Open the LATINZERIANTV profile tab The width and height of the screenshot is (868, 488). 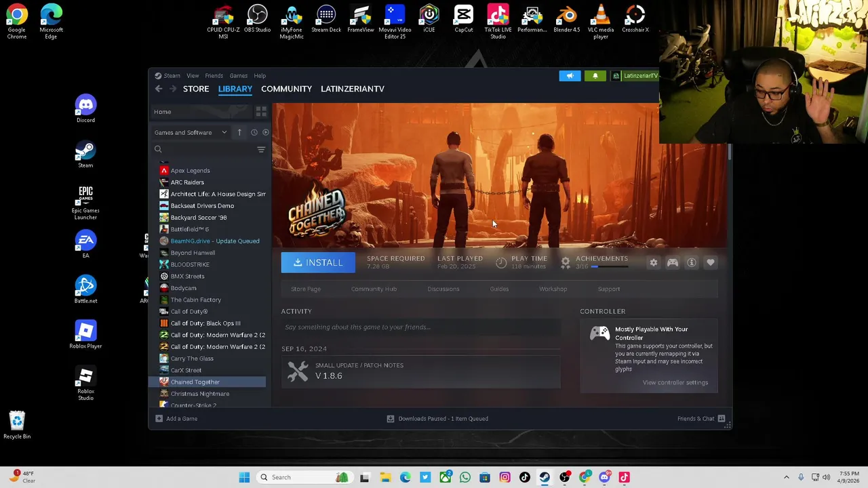(353, 89)
